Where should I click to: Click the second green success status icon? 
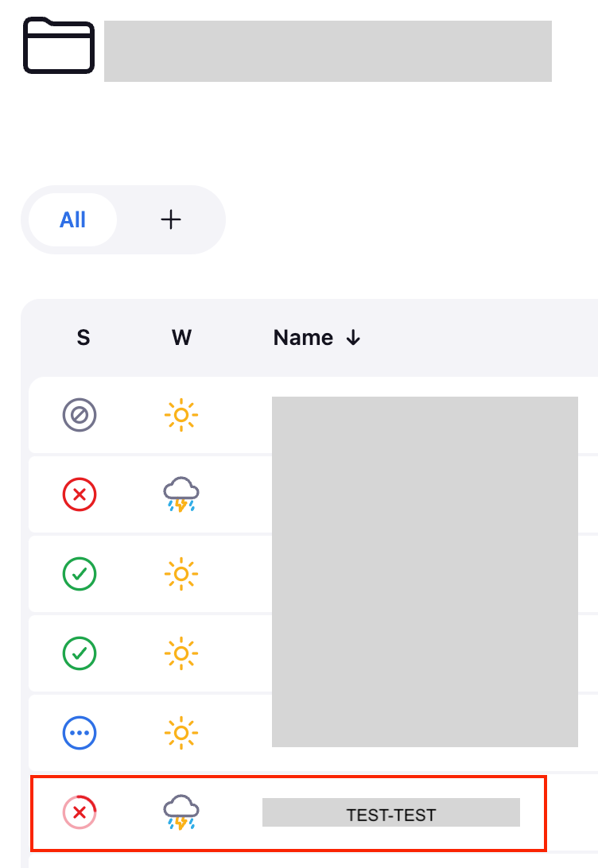80,653
